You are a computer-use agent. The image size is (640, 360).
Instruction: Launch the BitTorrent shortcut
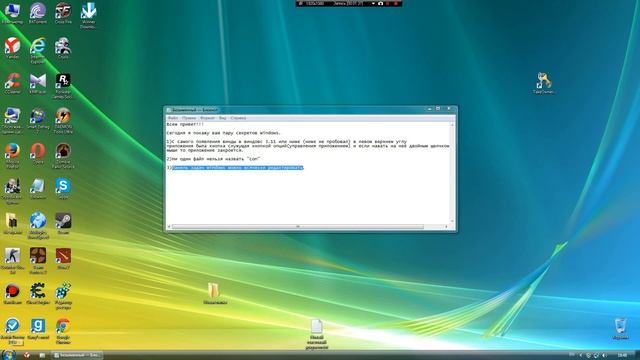click(38, 13)
